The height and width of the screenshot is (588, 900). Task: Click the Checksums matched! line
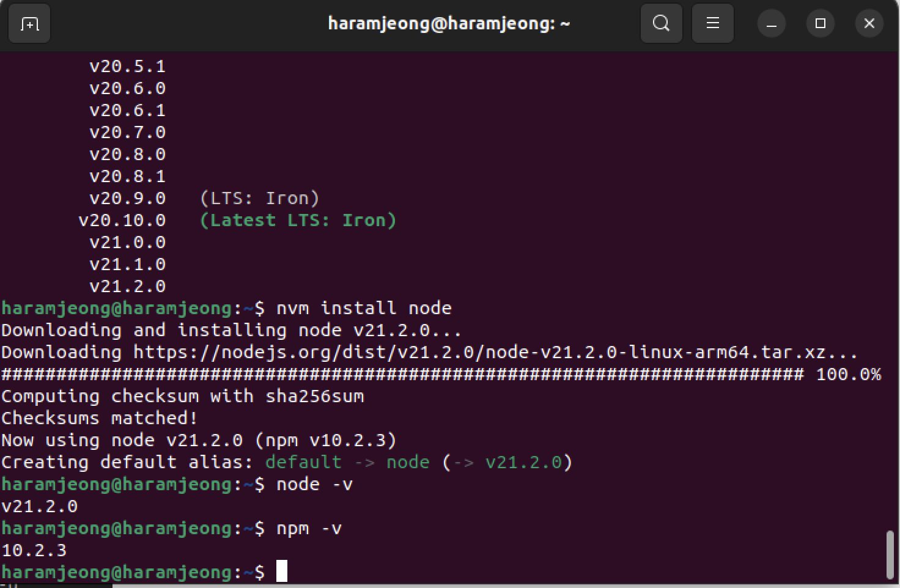coord(100,418)
